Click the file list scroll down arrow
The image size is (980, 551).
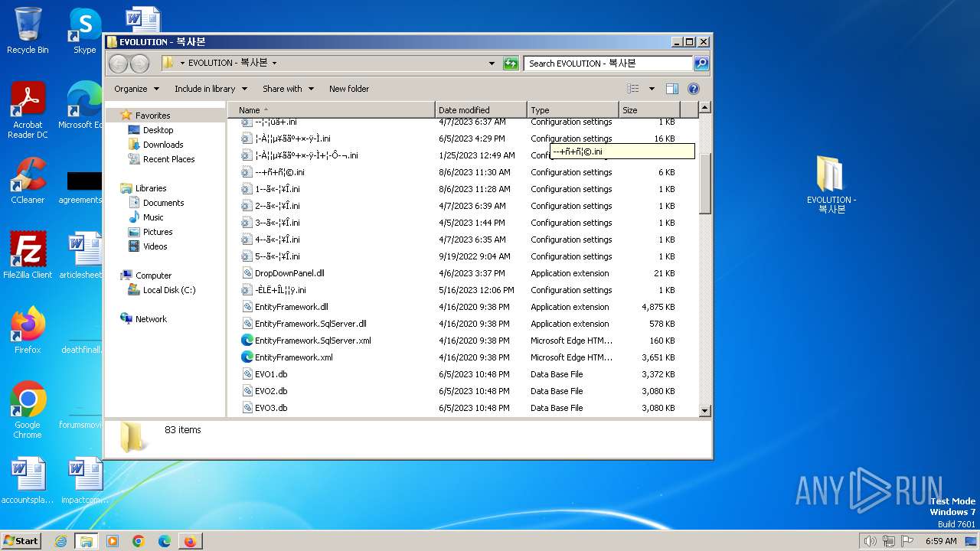(x=705, y=411)
